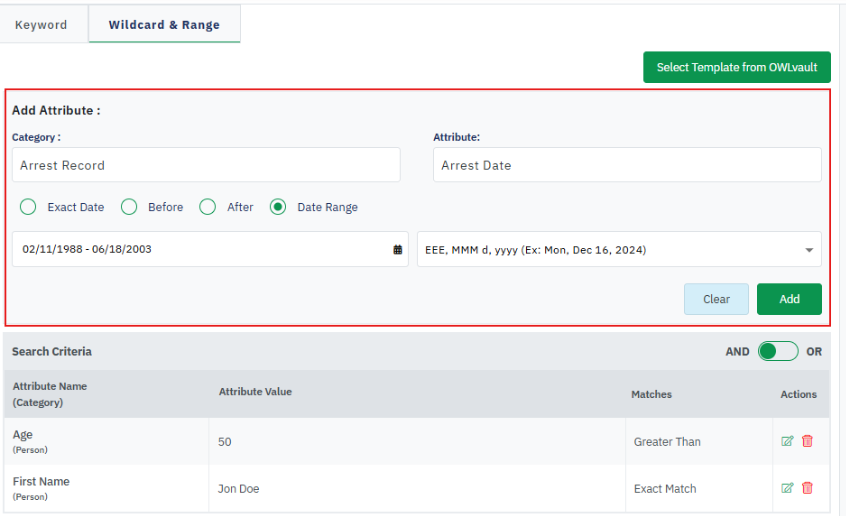This screenshot has width=846, height=516.
Task: Delete the Age search criterion
Action: pyautogui.click(x=807, y=441)
